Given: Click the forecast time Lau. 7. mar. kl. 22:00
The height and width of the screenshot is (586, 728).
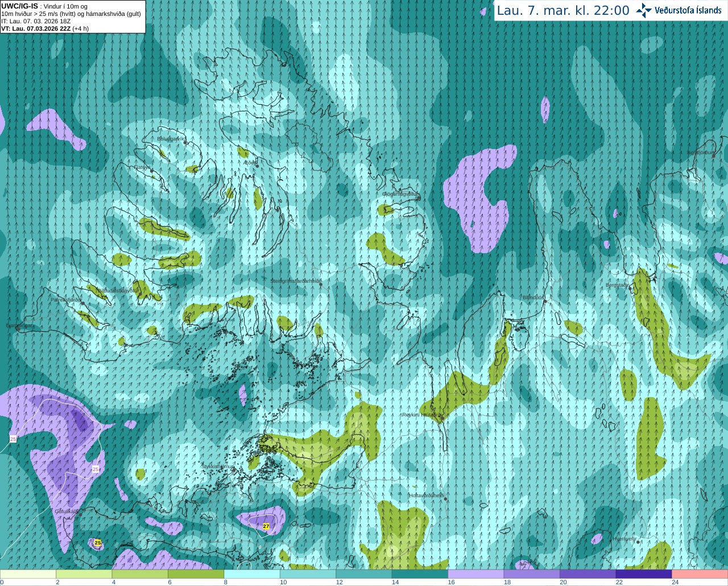Looking at the screenshot, I should coord(563,11).
